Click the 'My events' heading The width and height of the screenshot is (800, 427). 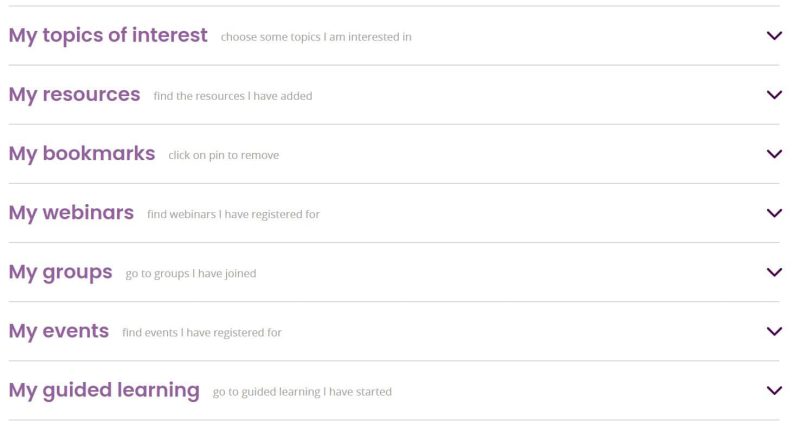58,330
